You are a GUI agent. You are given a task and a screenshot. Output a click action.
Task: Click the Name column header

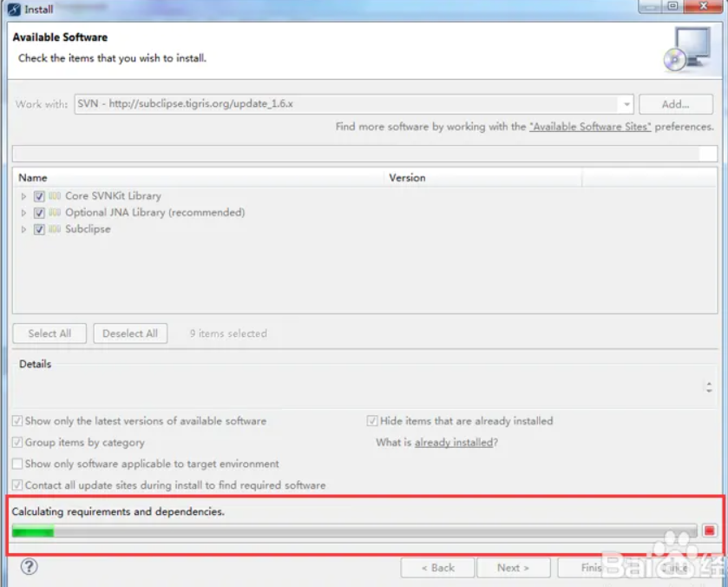198,177
